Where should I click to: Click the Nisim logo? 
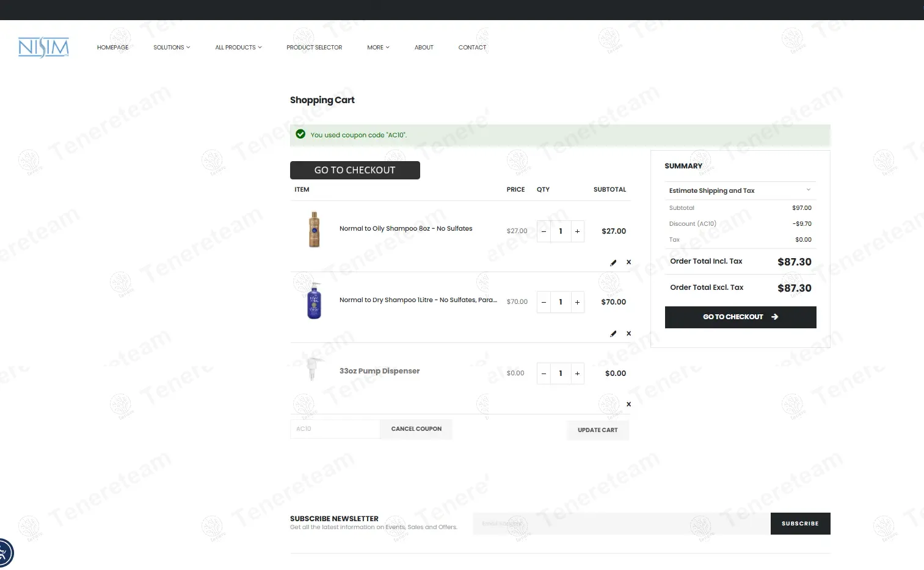tap(43, 47)
